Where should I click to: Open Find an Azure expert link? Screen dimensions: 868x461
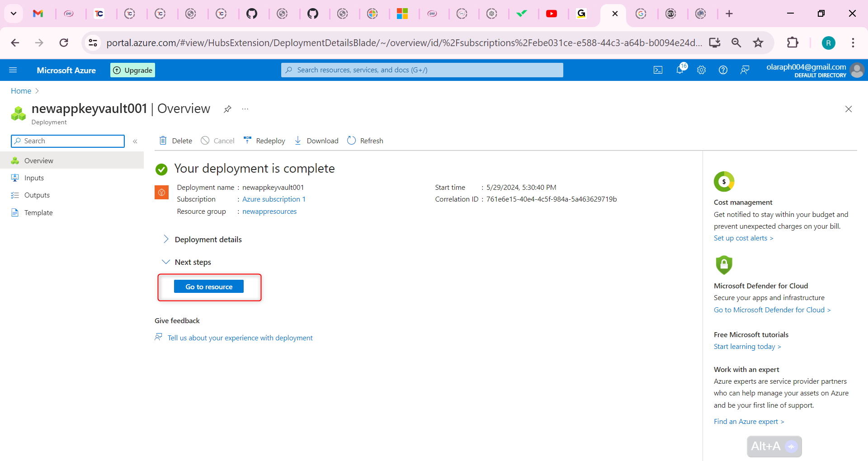coord(749,421)
